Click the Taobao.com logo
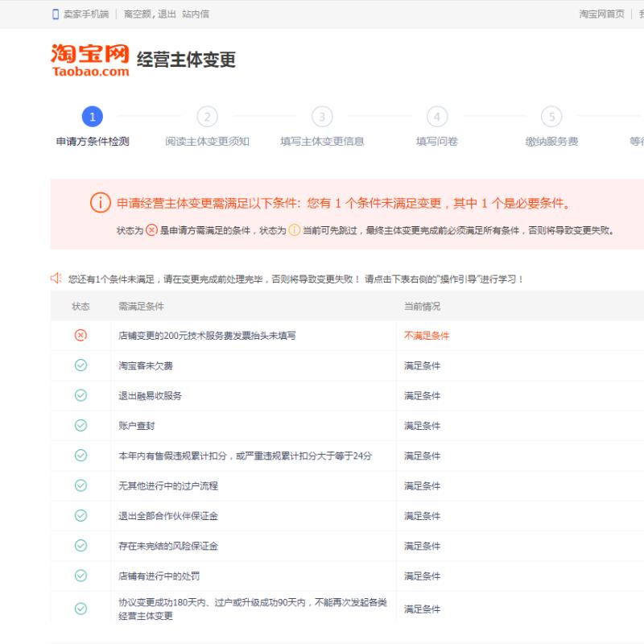644x644 pixels. click(x=90, y=60)
